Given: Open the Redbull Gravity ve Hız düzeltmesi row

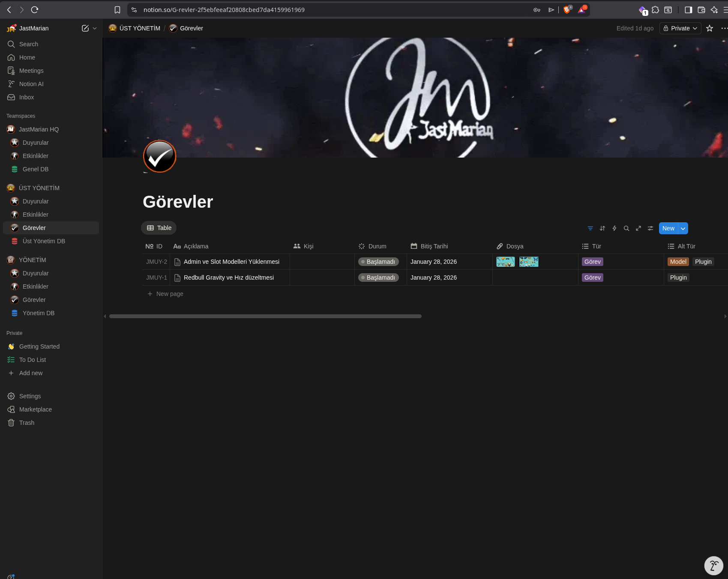Looking at the screenshot, I should tap(229, 278).
